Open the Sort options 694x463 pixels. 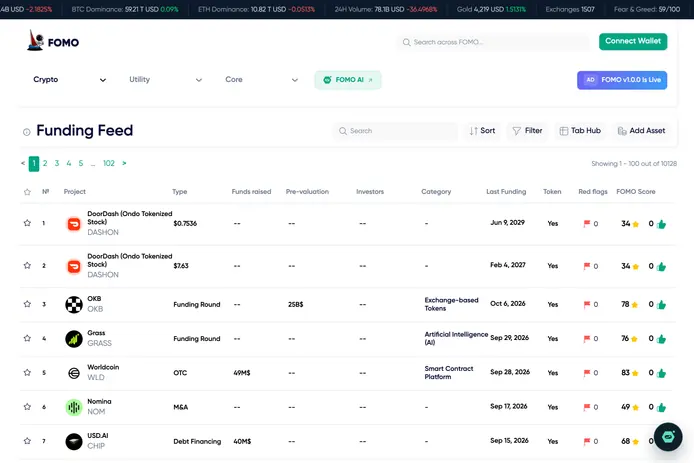pyautogui.click(x=482, y=131)
